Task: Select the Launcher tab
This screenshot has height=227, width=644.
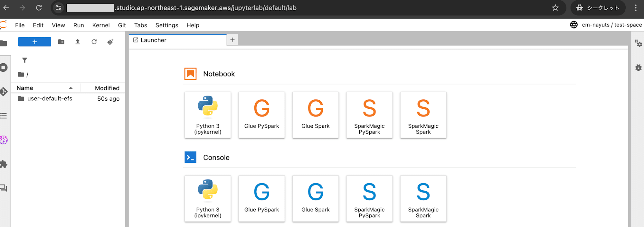Action: tap(178, 40)
